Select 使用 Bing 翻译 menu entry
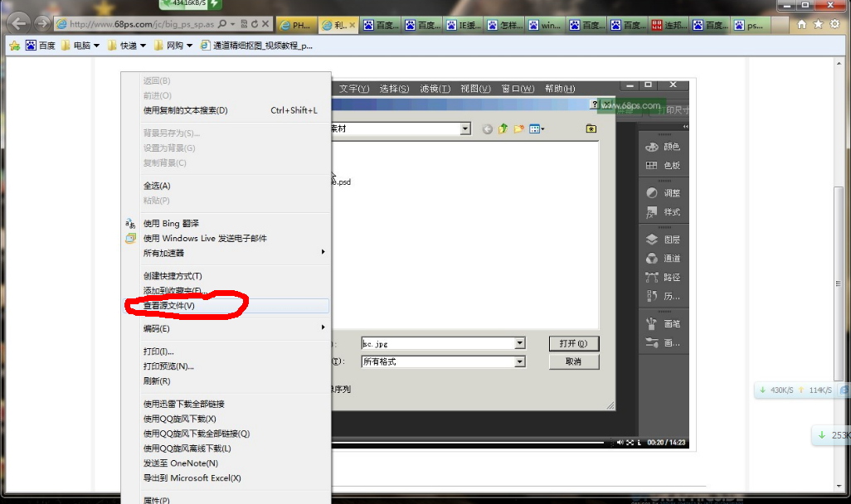This screenshot has width=851, height=504. (x=227, y=223)
